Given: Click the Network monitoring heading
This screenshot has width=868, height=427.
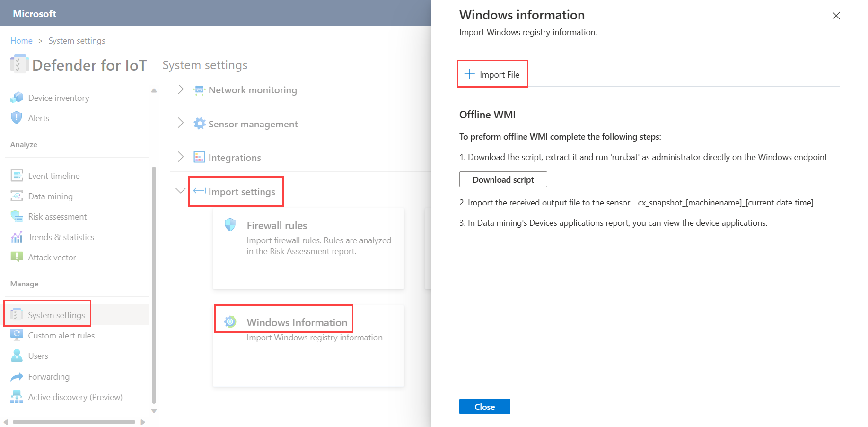Looking at the screenshot, I should pyautogui.click(x=253, y=90).
